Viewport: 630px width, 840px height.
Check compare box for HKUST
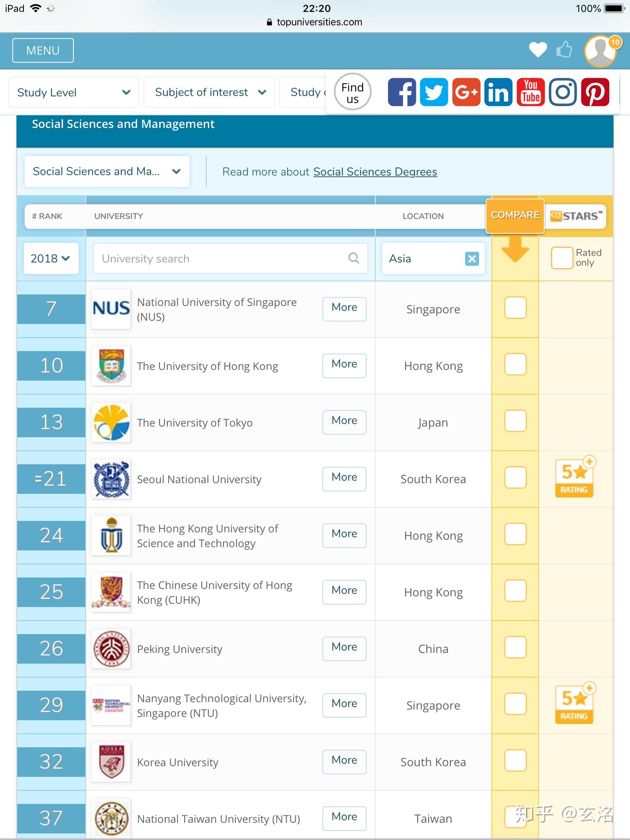coord(515,534)
